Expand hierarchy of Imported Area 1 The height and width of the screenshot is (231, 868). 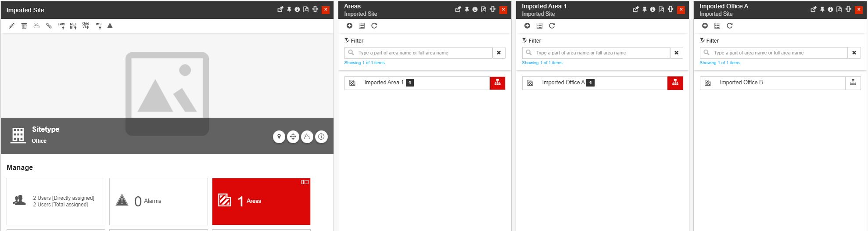click(x=497, y=83)
